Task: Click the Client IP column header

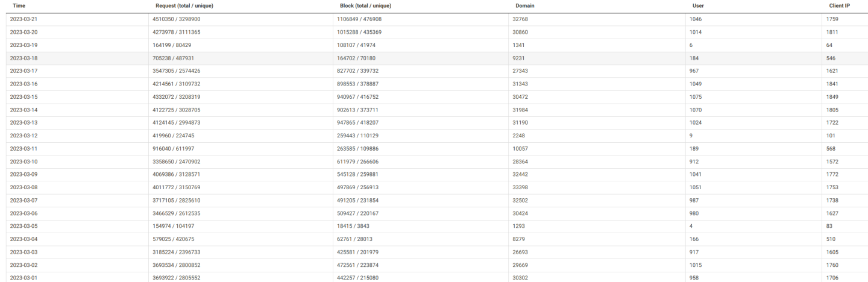Action: 840,5
